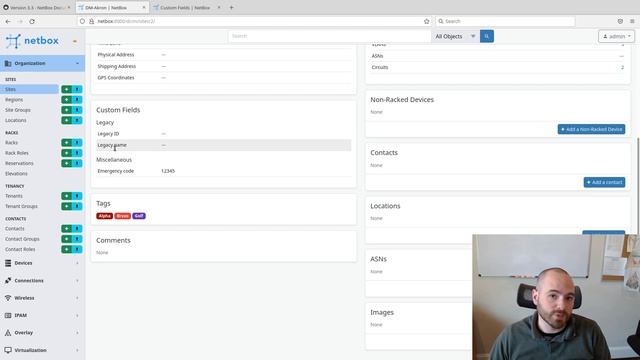Import Contact Roles with cyan button
The width and height of the screenshot is (640, 360).
point(77,249)
